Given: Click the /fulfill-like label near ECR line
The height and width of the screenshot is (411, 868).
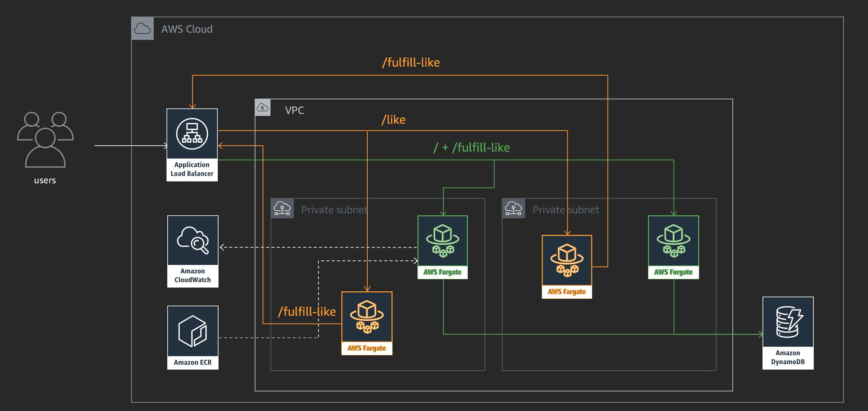Looking at the screenshot, I should (307, 312).
